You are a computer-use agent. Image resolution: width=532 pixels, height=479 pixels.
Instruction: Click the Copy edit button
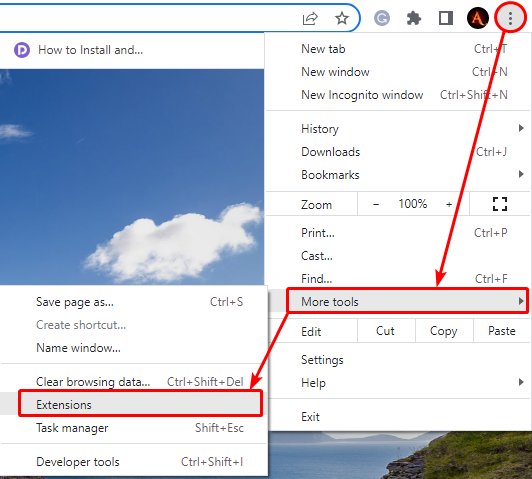444,331
